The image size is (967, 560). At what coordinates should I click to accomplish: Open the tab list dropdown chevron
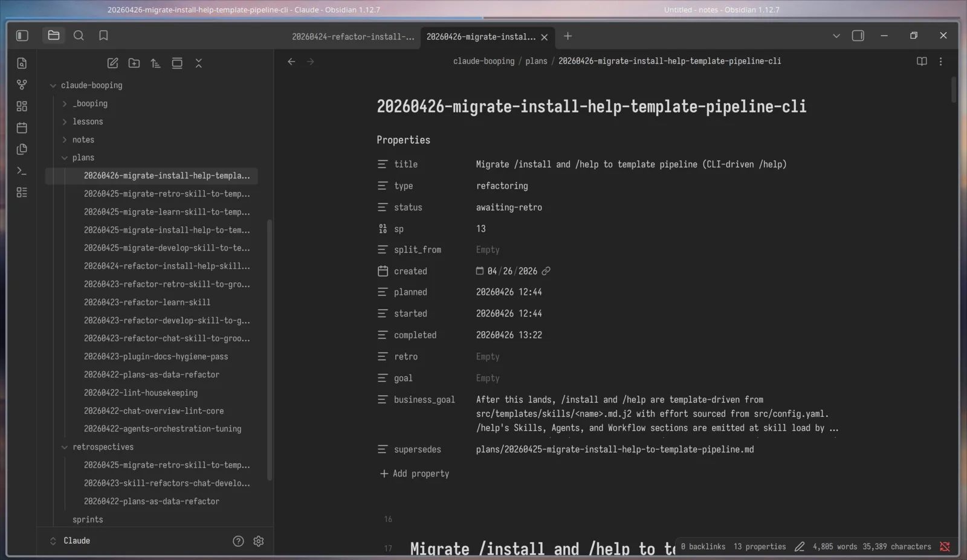tap(836, 36)
